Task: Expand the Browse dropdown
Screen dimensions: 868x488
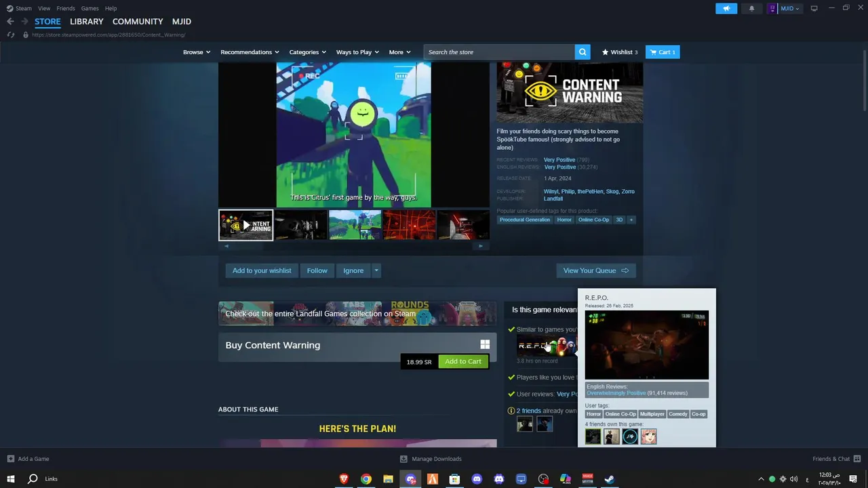Action: (x=197, y=52)
